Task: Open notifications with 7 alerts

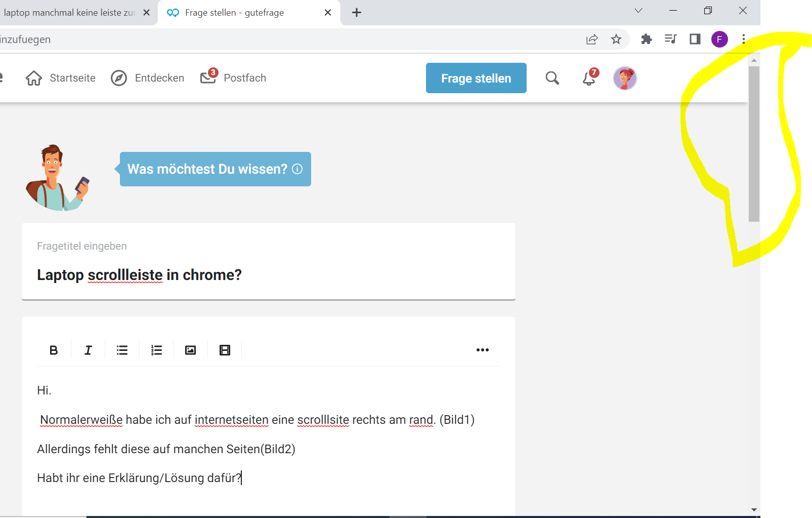Action: point(588,78)
